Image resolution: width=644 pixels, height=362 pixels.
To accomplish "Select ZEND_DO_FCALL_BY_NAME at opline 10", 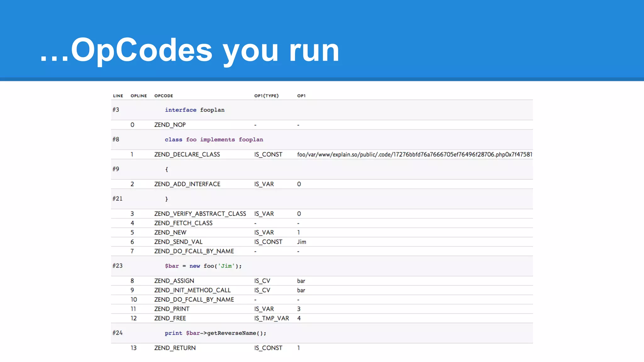I will coord(194,300).
